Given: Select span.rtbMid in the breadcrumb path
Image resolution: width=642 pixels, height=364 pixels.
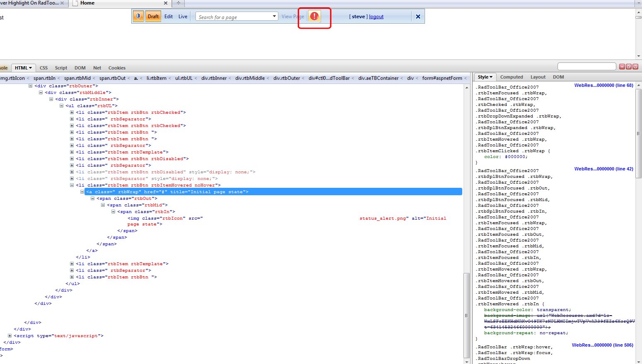Looking at the screenshot, I should point(77,78).
